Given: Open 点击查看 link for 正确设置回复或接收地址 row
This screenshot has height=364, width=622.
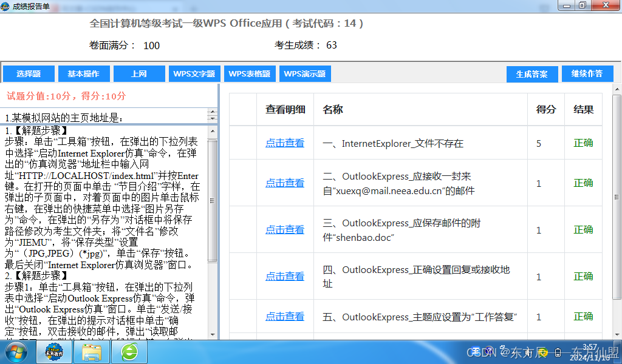Looking at the screenshot, I should (285, 277).
